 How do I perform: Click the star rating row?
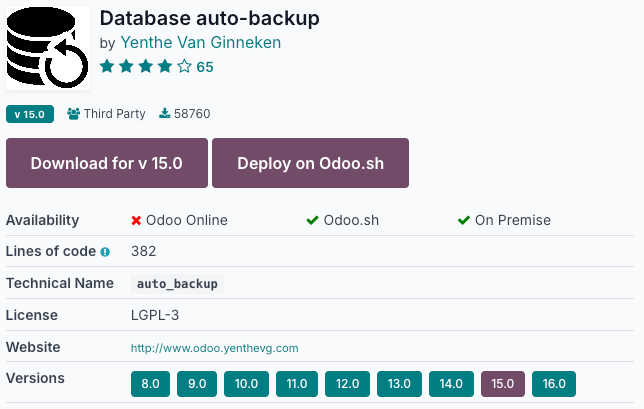click(146, 66)
